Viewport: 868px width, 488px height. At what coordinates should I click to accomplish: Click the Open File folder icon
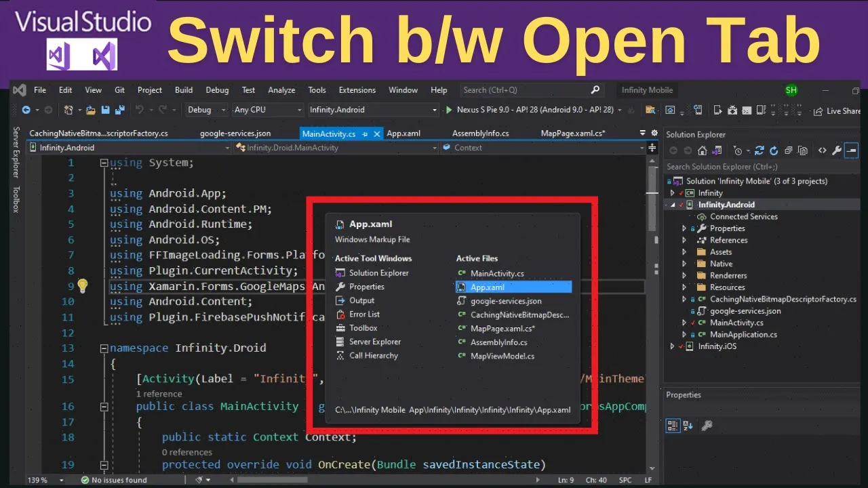click(92, 110)
